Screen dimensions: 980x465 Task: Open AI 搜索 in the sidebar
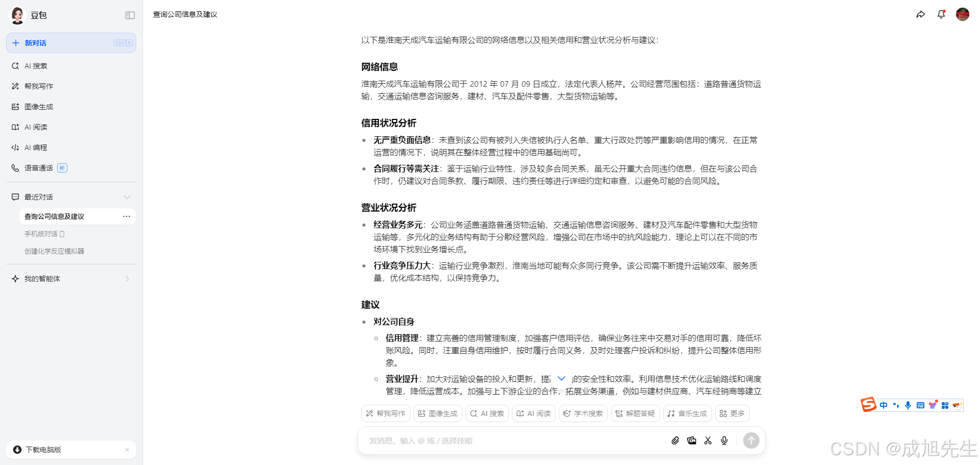click(71, 66)
